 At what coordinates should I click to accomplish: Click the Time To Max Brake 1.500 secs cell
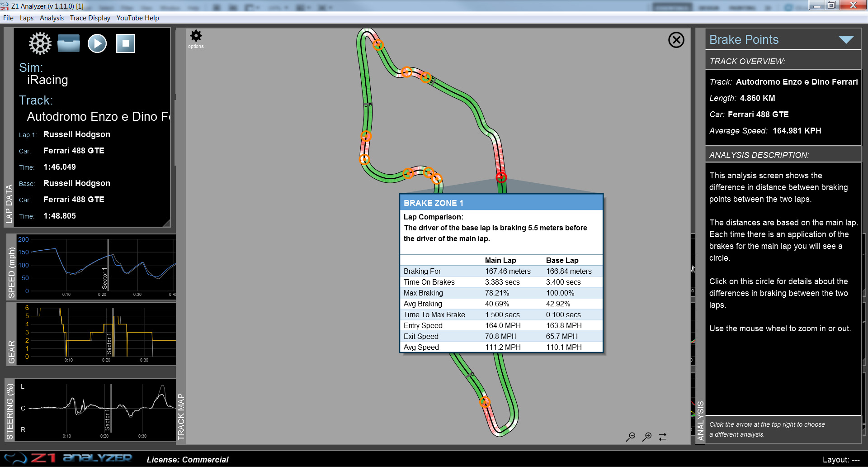(502, 315)
